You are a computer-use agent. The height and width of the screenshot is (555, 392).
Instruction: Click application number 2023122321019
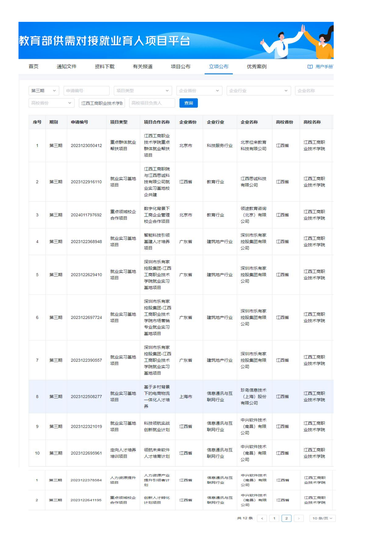coord(87,426)
